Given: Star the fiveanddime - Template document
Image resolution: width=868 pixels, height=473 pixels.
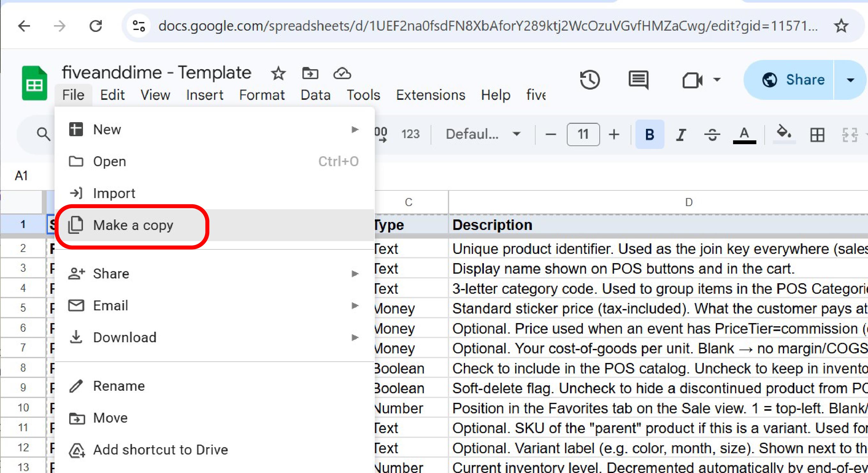Looking at the screenshot, I should click(x=278, y=73).
